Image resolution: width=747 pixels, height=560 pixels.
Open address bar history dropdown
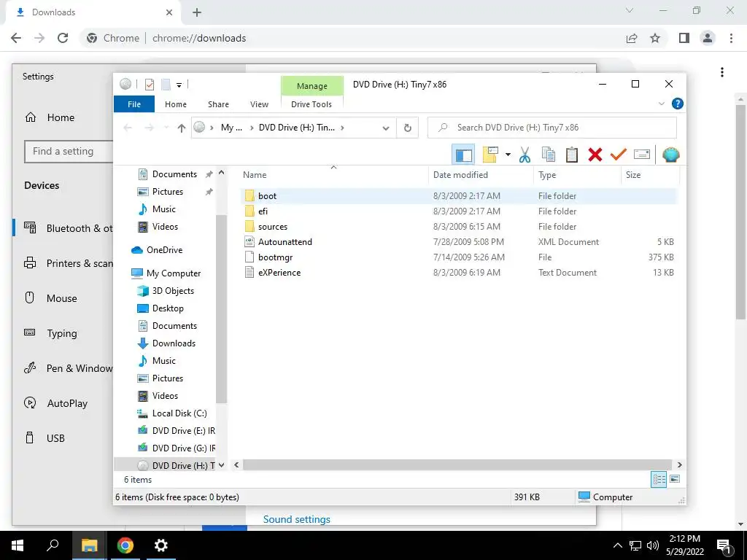tap(386, 128)
